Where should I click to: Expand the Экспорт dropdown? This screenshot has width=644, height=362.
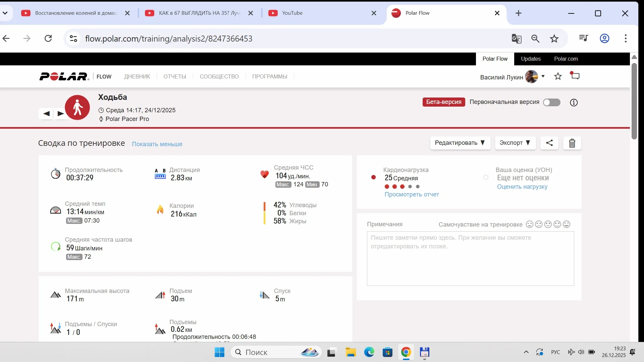[515, 143]
